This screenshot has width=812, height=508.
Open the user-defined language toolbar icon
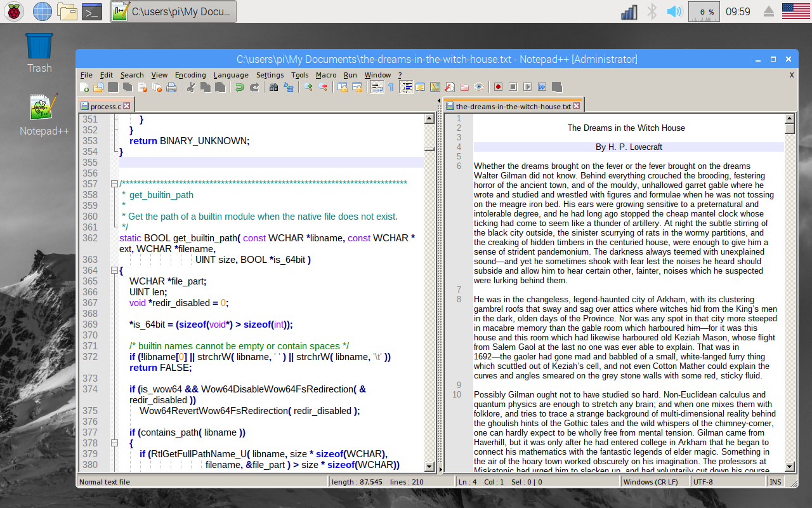tap(420, 87)
